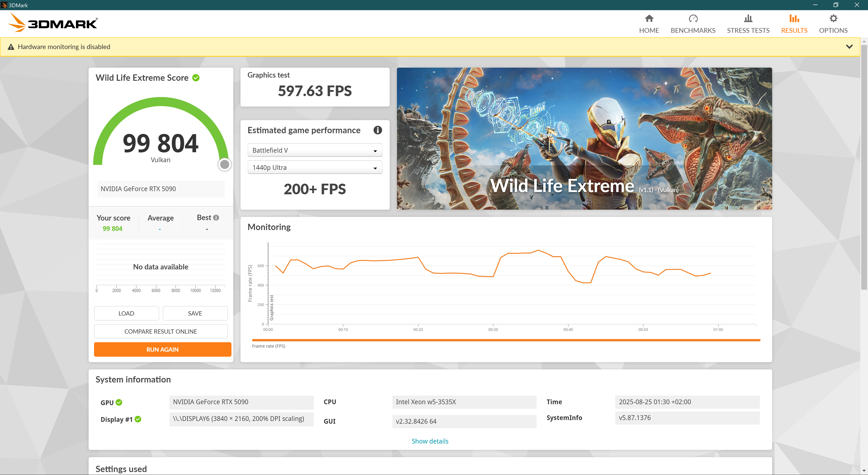This screenshot has height=475, width=868.
Task: Click the RTX 5090 label under the gauge
Action: click(x=161, y=189)
